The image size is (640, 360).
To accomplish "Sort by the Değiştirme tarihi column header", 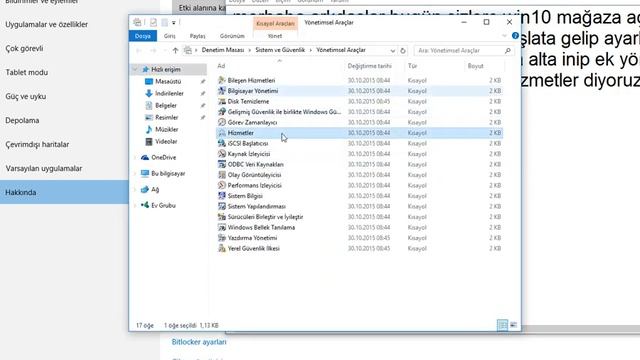I will 369,66.
